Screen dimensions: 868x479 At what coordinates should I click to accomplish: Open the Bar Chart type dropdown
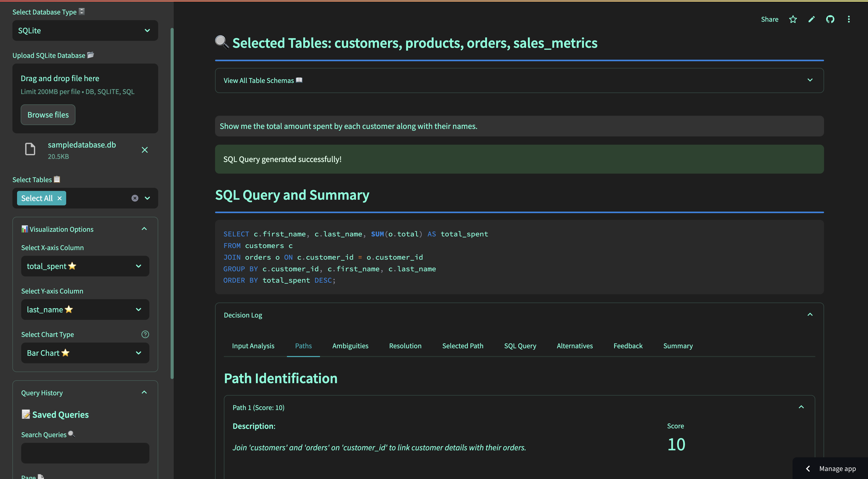point(85,353)
